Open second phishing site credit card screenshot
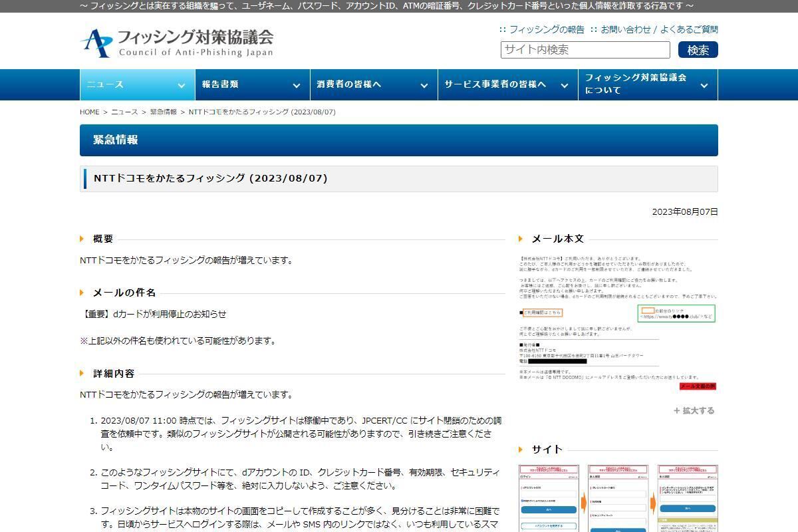Viewport: 798px width, 532px height. pyautogui.click(x=618, y=498)
